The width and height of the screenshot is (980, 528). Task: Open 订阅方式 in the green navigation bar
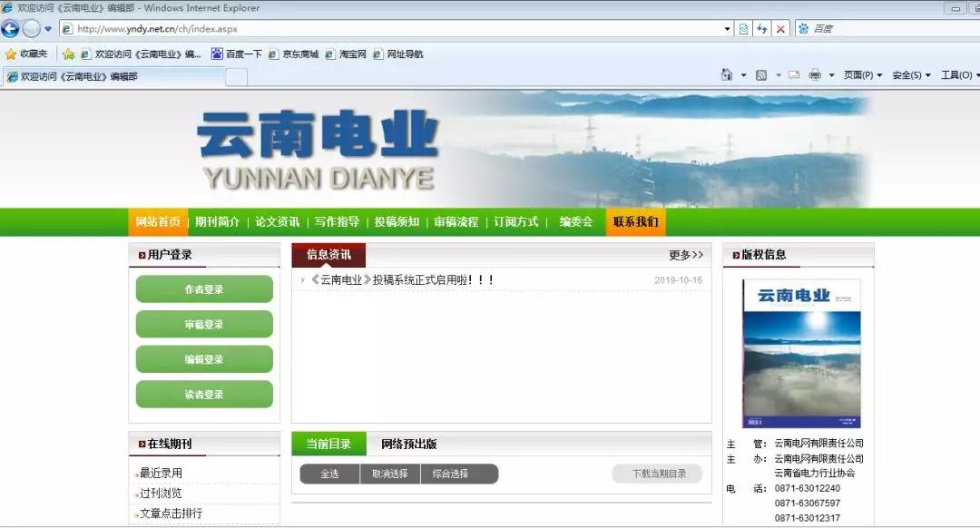point(515,222)
